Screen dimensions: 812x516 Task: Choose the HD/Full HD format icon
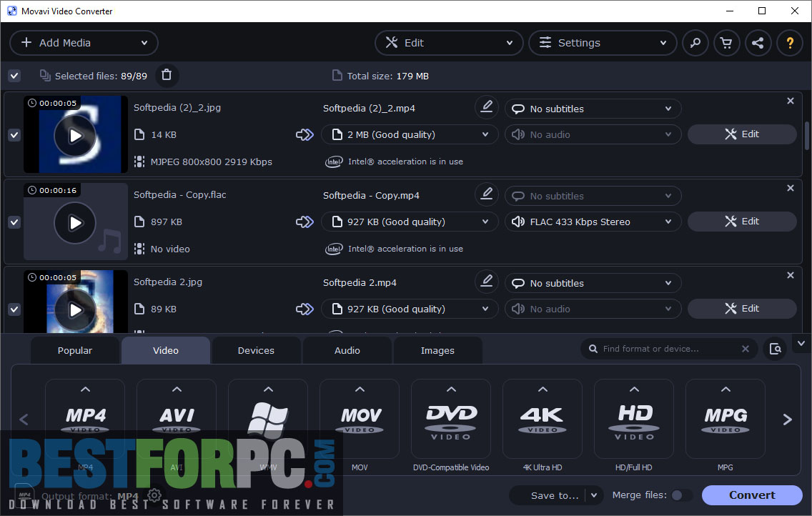(x=634, y=418)
